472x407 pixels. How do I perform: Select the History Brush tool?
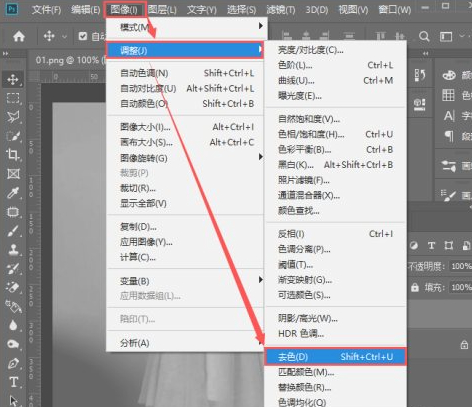click(x=13, y=269)
